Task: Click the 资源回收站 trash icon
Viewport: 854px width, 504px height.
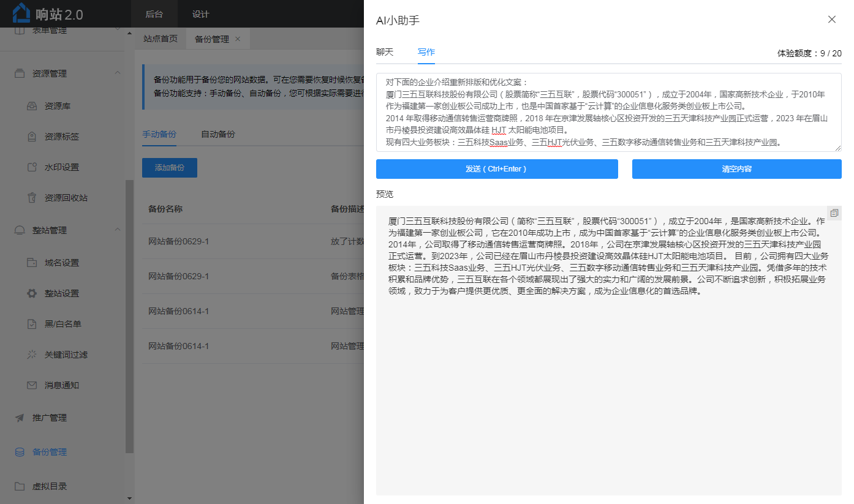Action: point(32,198)
